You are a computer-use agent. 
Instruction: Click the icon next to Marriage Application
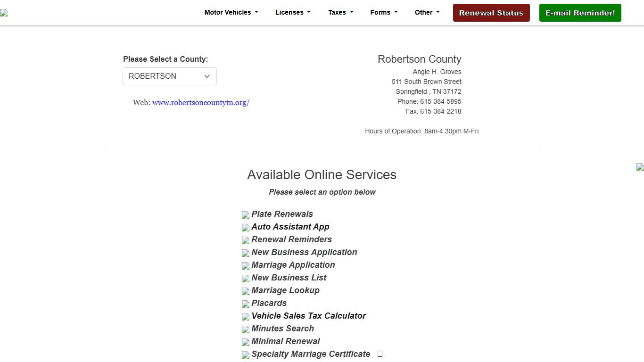pyautogui.click(x=246, y=266)
